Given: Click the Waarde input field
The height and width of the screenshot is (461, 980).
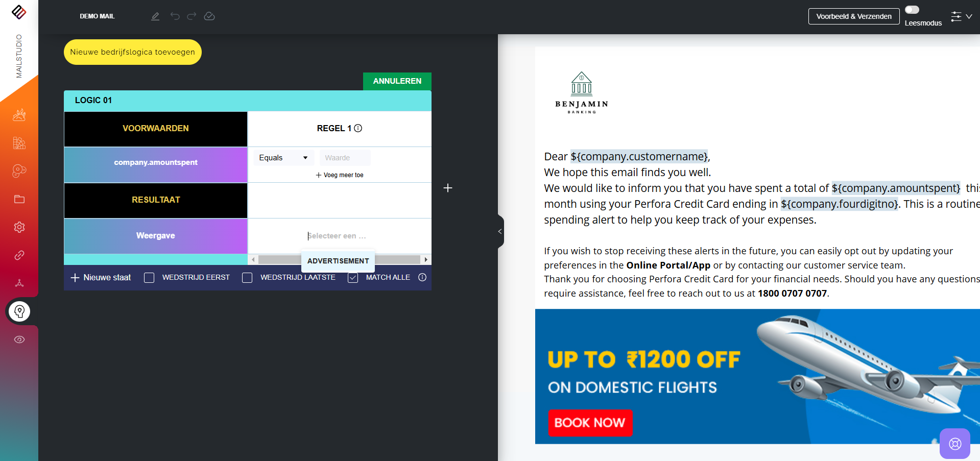Looking at the screenshot, I should pyautogui.click(x=345, y=158).
